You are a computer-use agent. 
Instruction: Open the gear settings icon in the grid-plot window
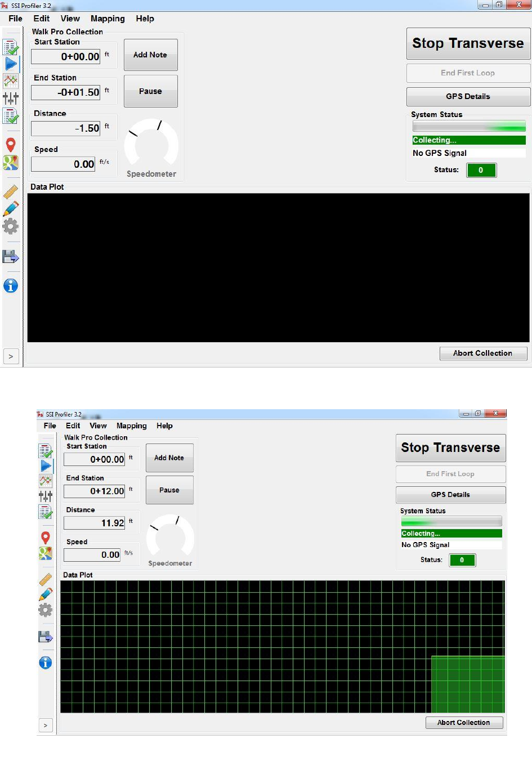coord(46,610)
